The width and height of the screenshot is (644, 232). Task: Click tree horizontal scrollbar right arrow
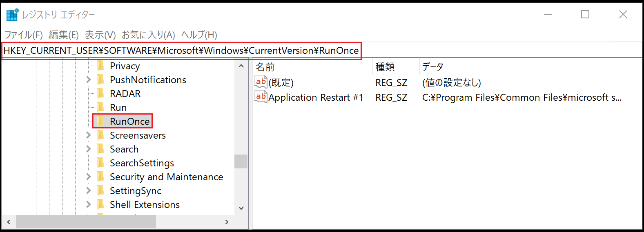(x=227, y=222)
